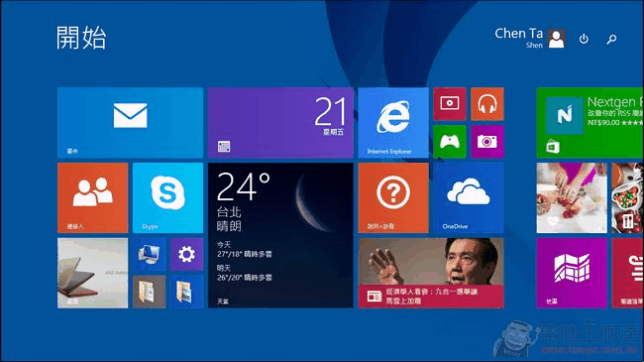Open the purple Calendar tile showing 21
Image resolution: width=644 pixels, height=362 pixels.
coord(280,123)
